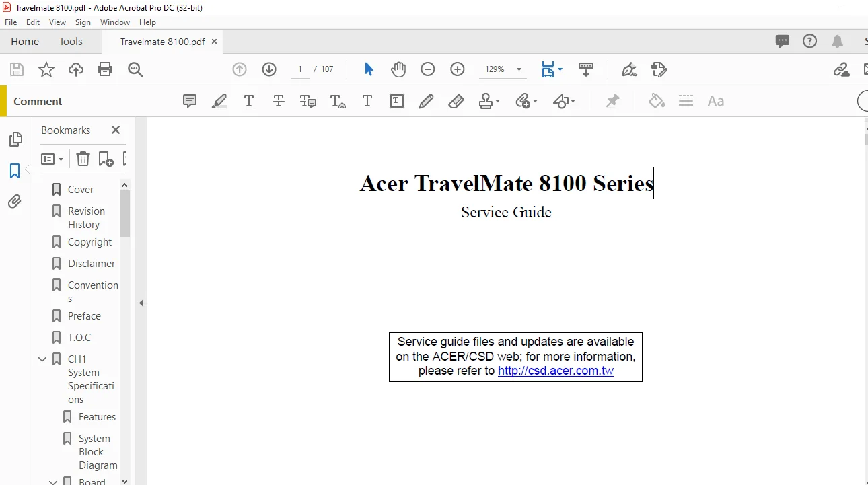The image size is (868, 485).
Task: Open the csd.acer.com.tw link
Action: 556,371
